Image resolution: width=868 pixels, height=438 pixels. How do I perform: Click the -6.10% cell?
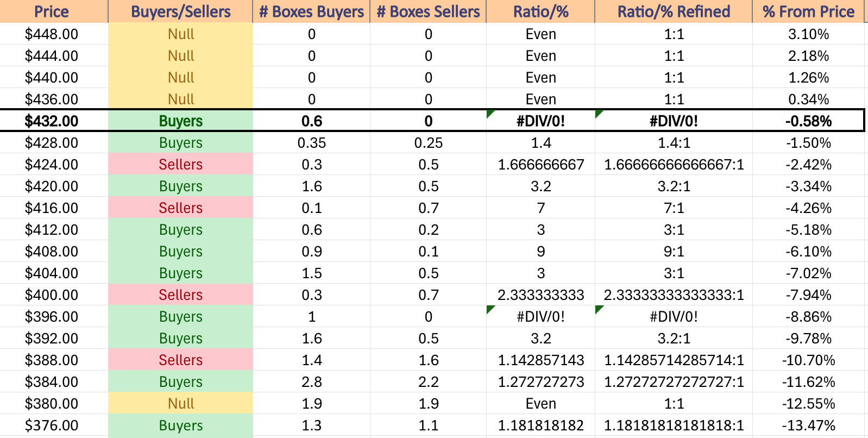809,251
